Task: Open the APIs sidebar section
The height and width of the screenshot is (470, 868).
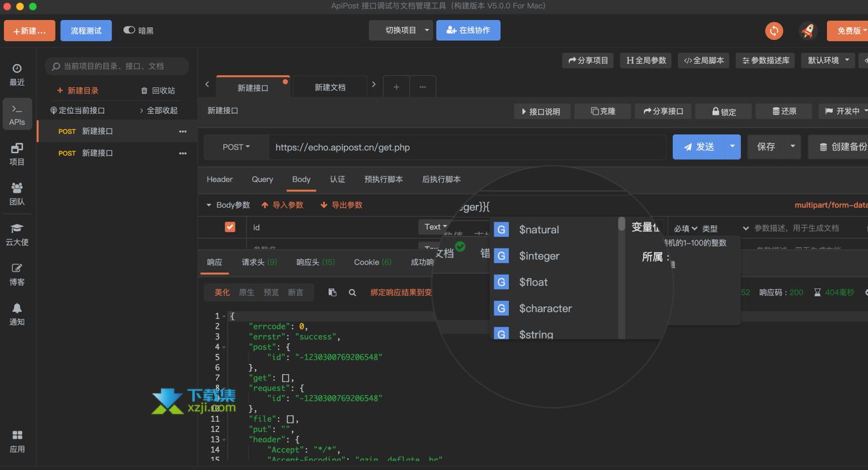Action: 17,114
